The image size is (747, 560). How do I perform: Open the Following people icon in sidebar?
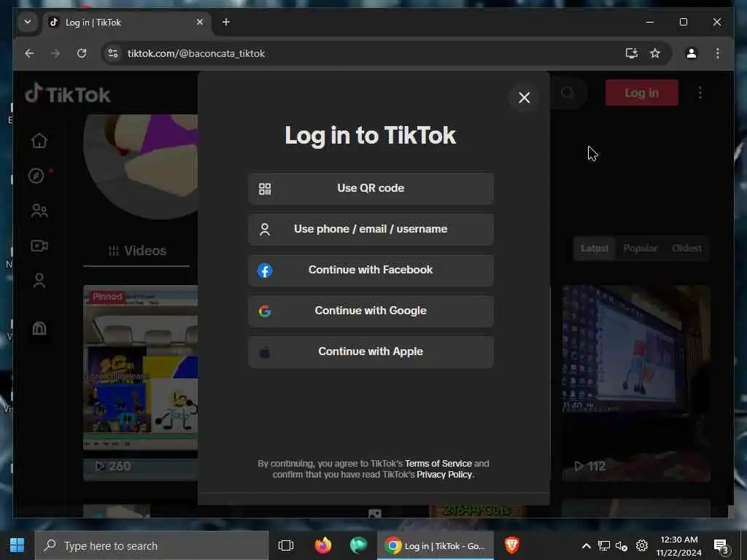click(x=39, y=211)
